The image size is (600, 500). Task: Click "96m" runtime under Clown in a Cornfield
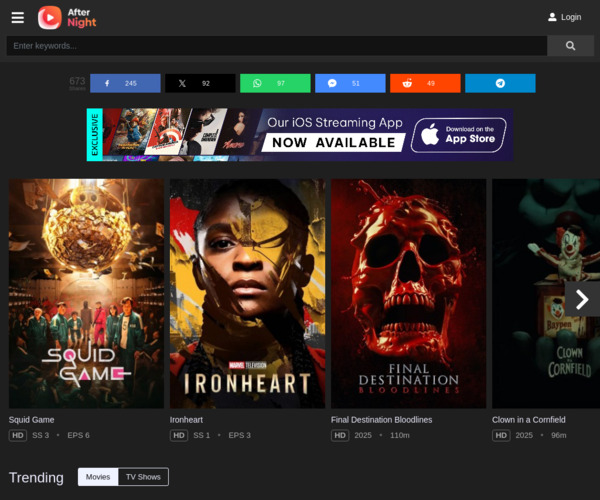click(x=559, y=435)
